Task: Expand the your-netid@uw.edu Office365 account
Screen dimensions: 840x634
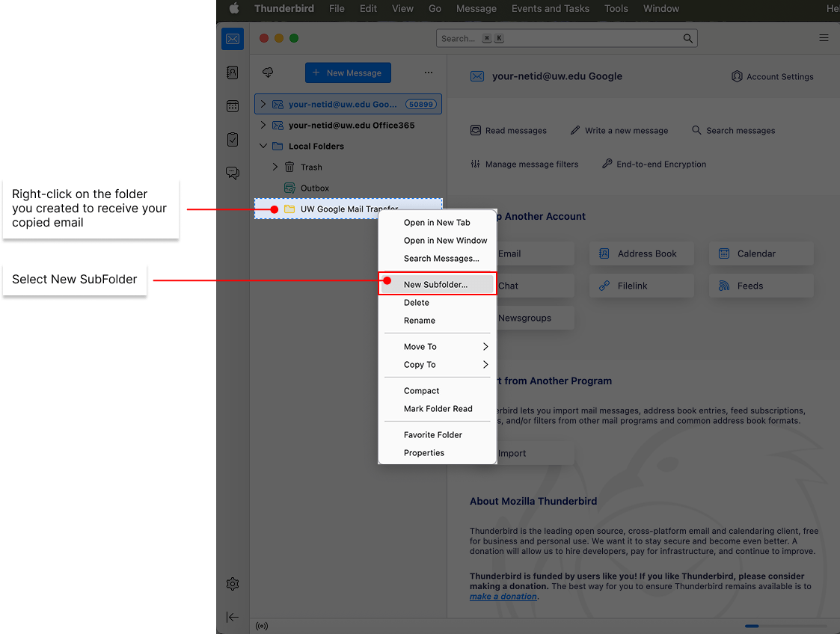Action: click(263, 125)
